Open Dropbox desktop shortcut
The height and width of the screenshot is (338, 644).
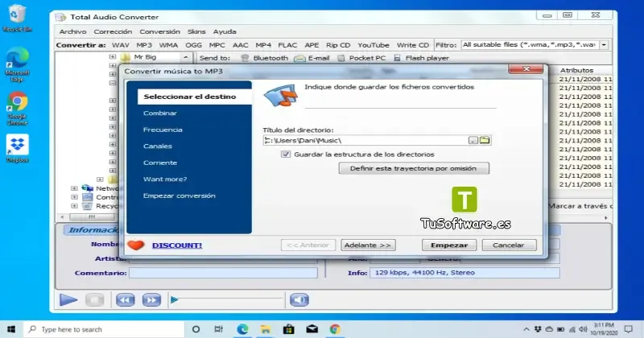[x=17, y=148]
